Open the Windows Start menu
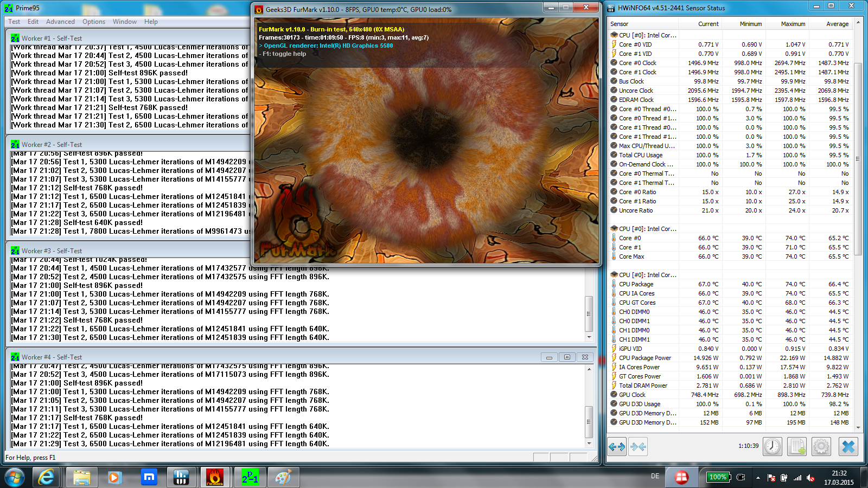 15,477
